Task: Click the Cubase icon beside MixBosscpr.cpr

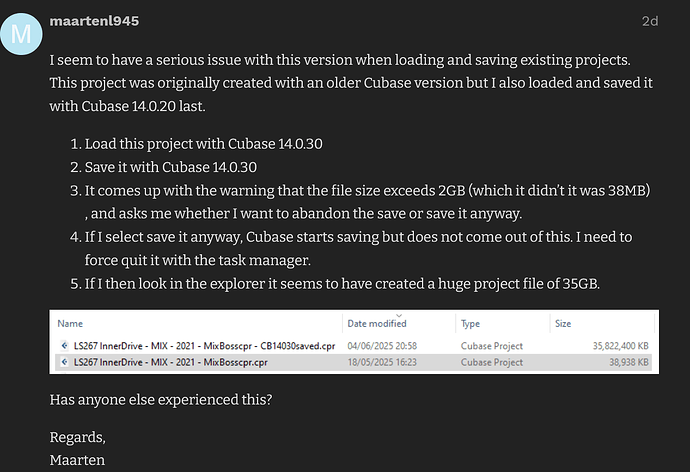Action: 65,360
